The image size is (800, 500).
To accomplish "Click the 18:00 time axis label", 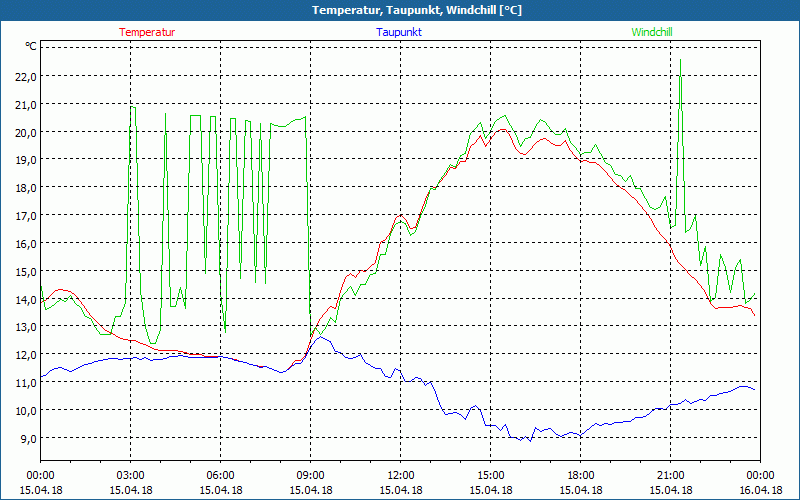I will (581, 476).
